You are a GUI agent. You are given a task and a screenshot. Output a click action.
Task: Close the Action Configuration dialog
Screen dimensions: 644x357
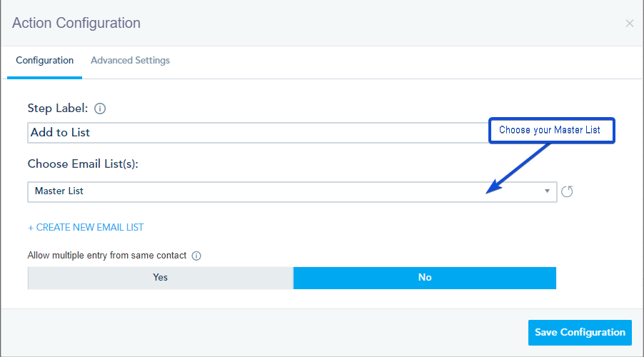629,24
